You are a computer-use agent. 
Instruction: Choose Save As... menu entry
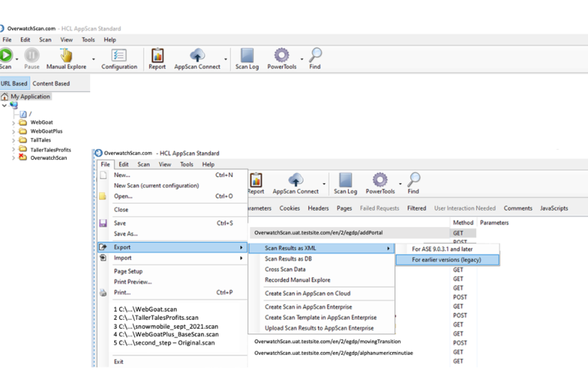tap(172, 234)
